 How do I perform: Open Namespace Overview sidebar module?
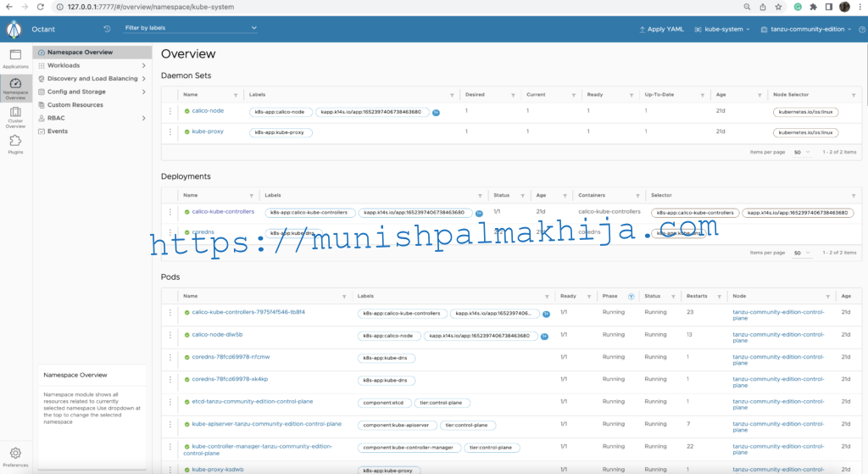coord(15,88)
